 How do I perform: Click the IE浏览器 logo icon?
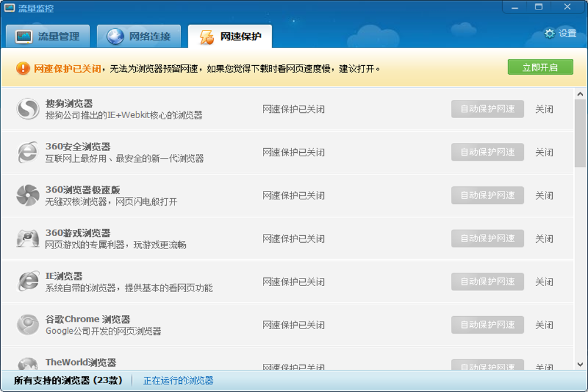pos(28,281)
